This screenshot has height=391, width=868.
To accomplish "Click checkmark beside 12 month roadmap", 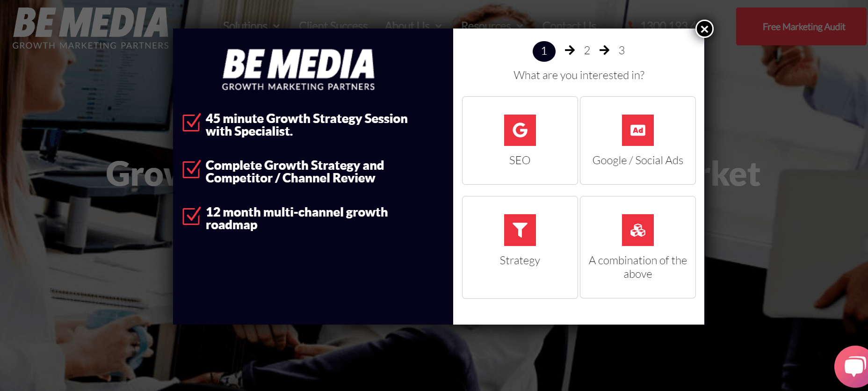I will pyautogui.click(x=191, y=216).
